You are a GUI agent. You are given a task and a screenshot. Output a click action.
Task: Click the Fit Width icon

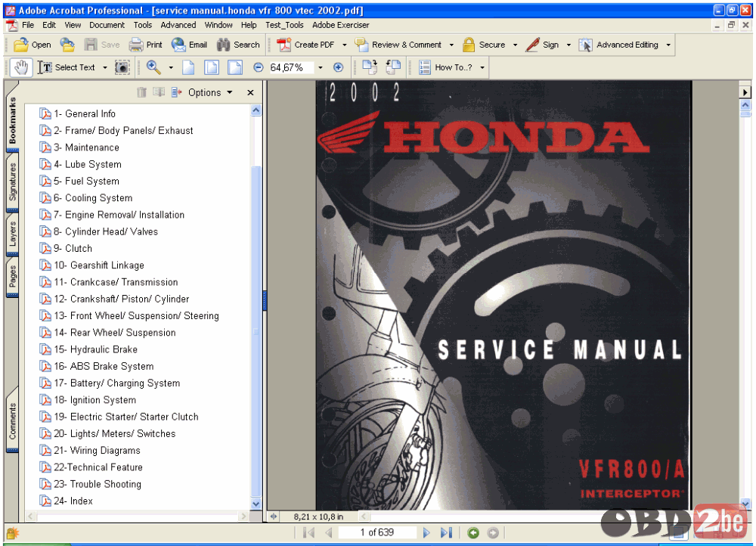235,67
